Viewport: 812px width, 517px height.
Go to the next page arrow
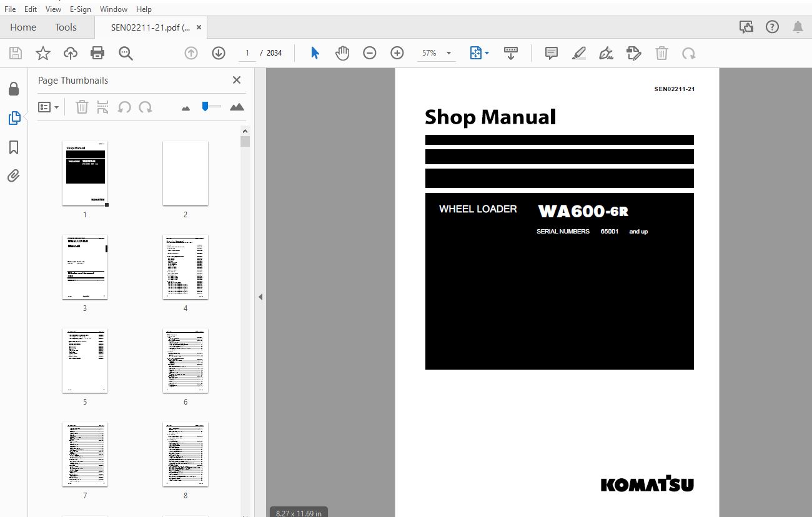coord(219,53)
